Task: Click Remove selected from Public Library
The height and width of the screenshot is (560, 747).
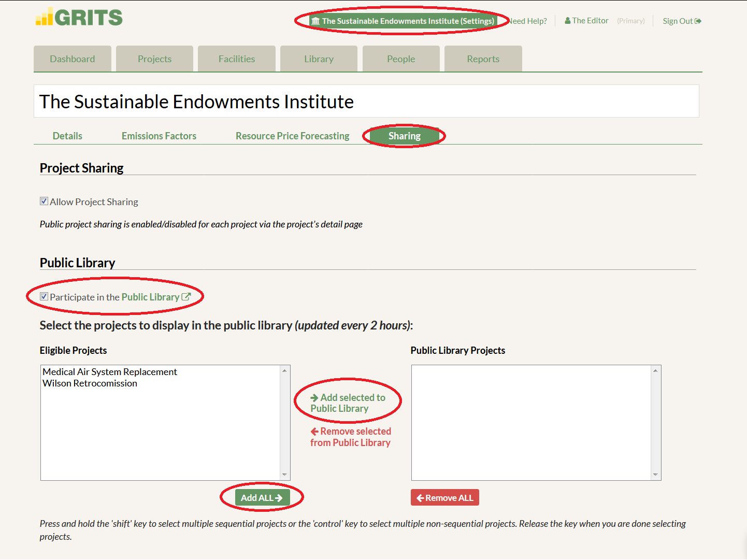Action: [351, 437]
